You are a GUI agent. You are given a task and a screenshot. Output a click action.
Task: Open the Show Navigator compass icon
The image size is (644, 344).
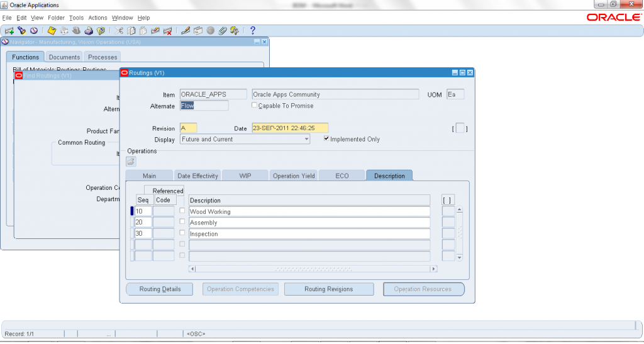tap(33, 31)
